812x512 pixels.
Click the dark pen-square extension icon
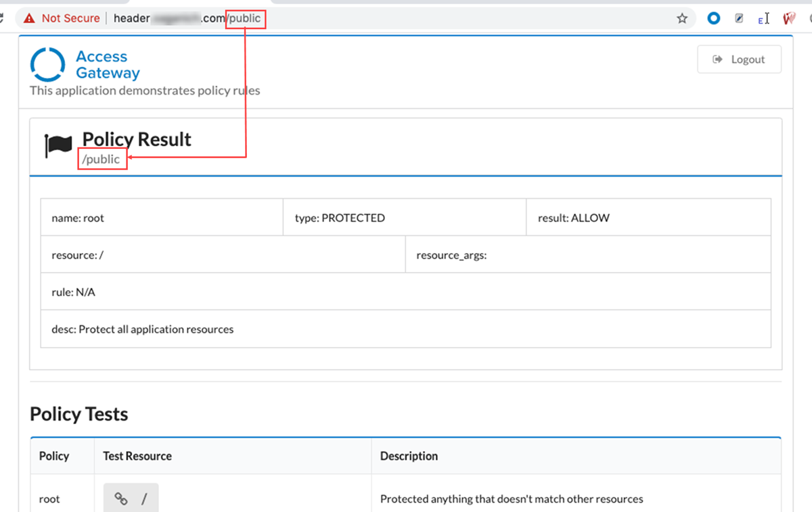click(739, 18)
